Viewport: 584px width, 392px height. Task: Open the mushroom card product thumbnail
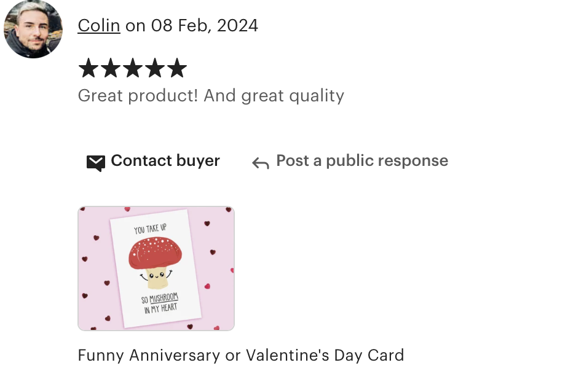click(x=156, y=269)
